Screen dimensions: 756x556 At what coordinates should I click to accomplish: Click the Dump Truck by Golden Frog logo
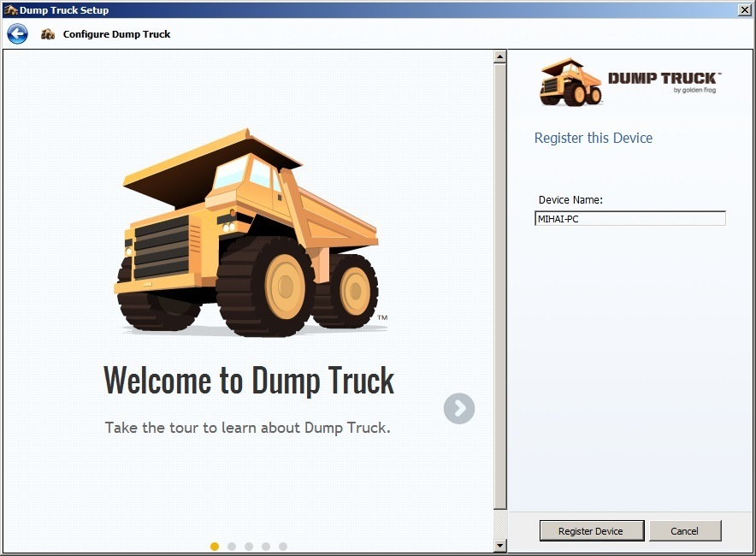click(x=630, y=82)
